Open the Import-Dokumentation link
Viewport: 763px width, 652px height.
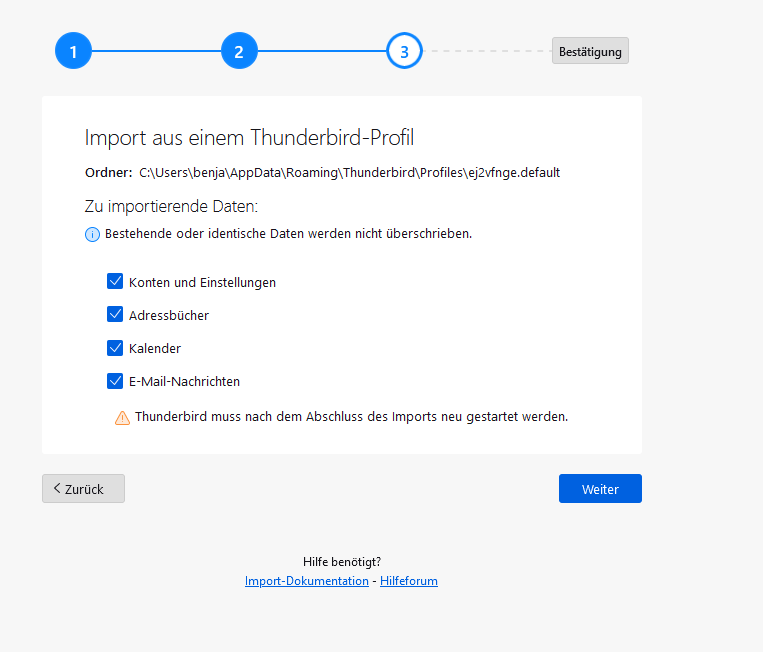point(307,581)
